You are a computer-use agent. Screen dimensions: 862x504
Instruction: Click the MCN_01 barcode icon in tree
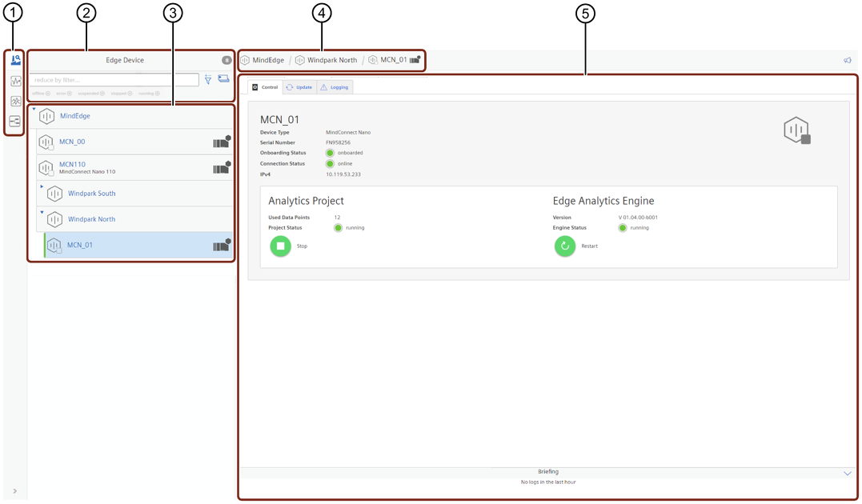[x=222, y=245]
